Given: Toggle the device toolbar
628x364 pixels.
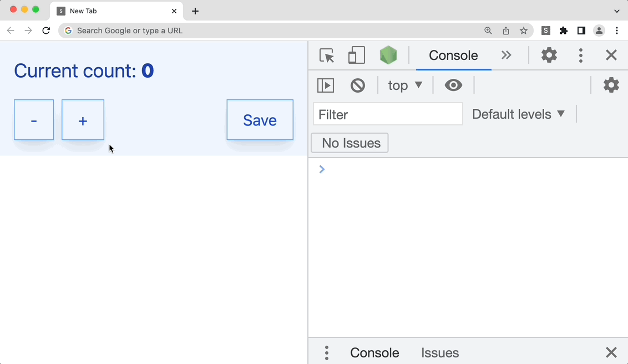Looking at the screenshot, I should pyautogui.click(x=356, y=55).
